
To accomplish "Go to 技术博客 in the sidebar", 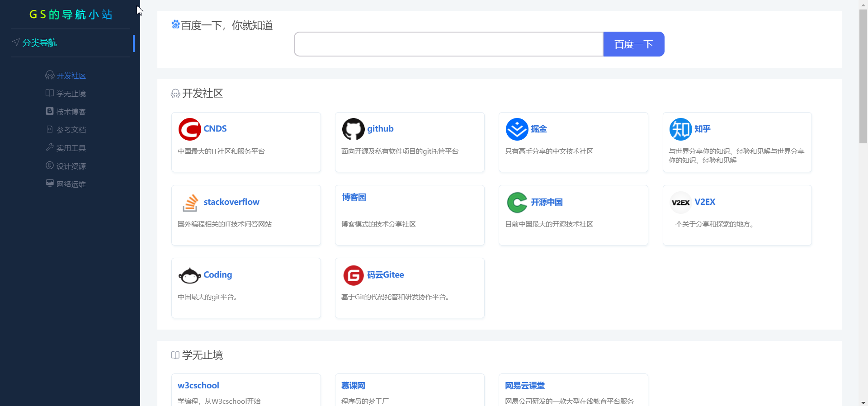I will 71,112.
